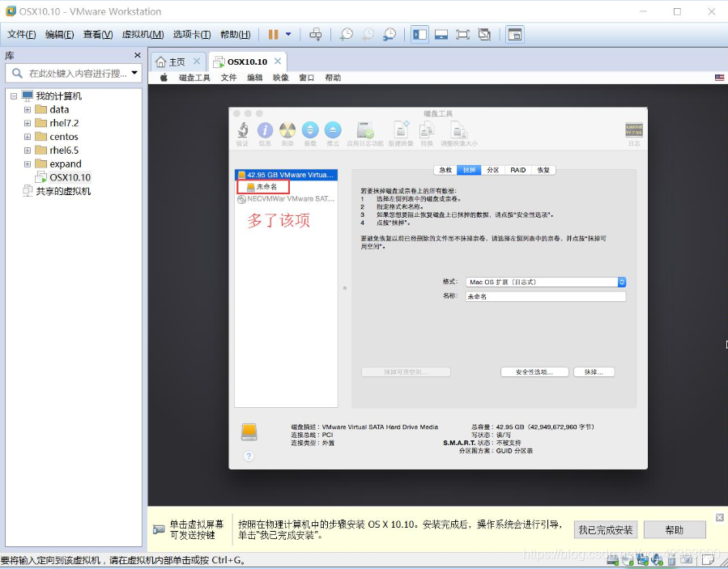Enter full screen mode icon
This screenshot has width=728, height=569.
click(463, 34)
